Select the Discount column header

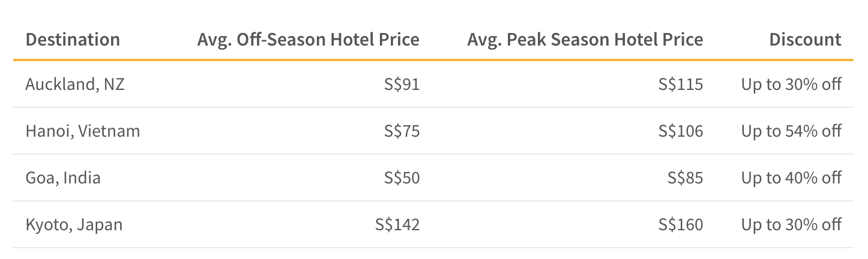pos(806,40)
